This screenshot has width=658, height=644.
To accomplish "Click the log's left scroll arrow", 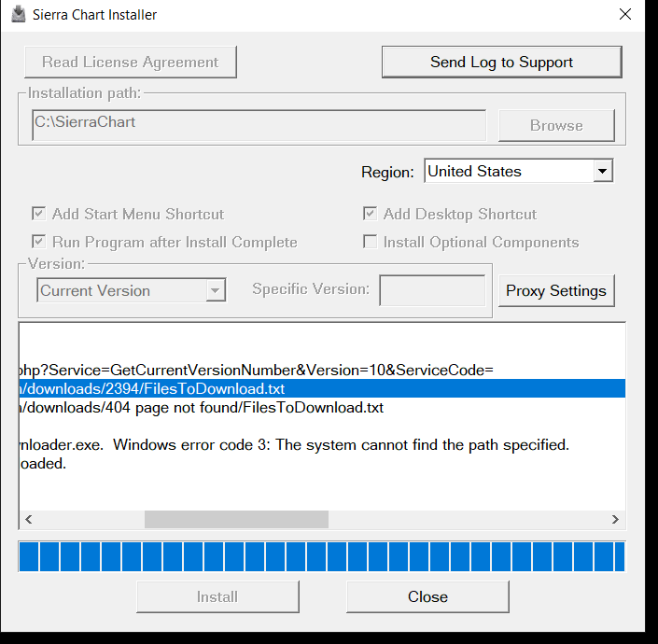I will (29, 519).
